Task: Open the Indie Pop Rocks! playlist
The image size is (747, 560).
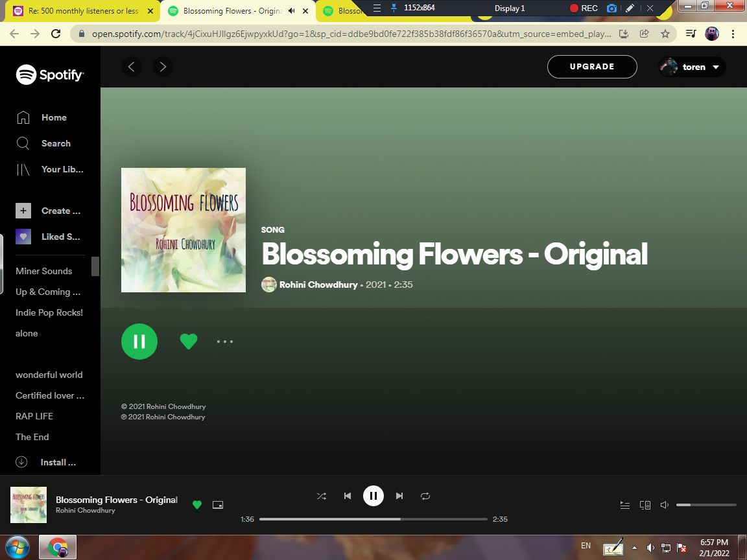Action: [49, 312]
